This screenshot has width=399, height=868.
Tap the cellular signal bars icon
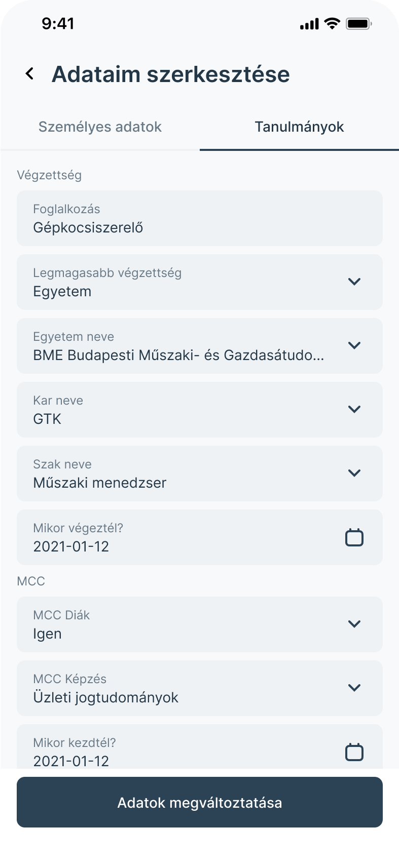(309, 24)
